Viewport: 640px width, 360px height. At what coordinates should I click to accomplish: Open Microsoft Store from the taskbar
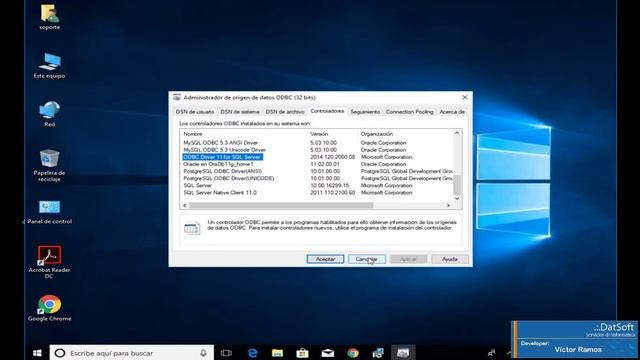point(302,353)
